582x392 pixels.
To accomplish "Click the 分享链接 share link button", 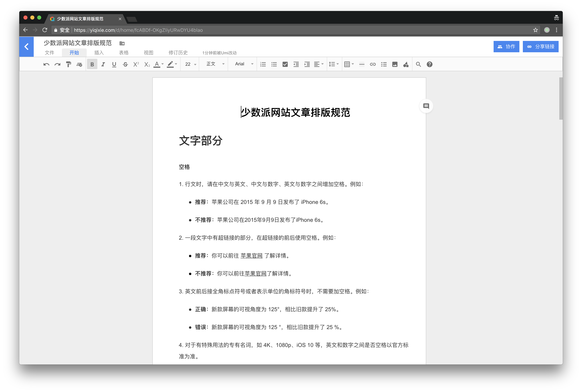I will (541, 46).
